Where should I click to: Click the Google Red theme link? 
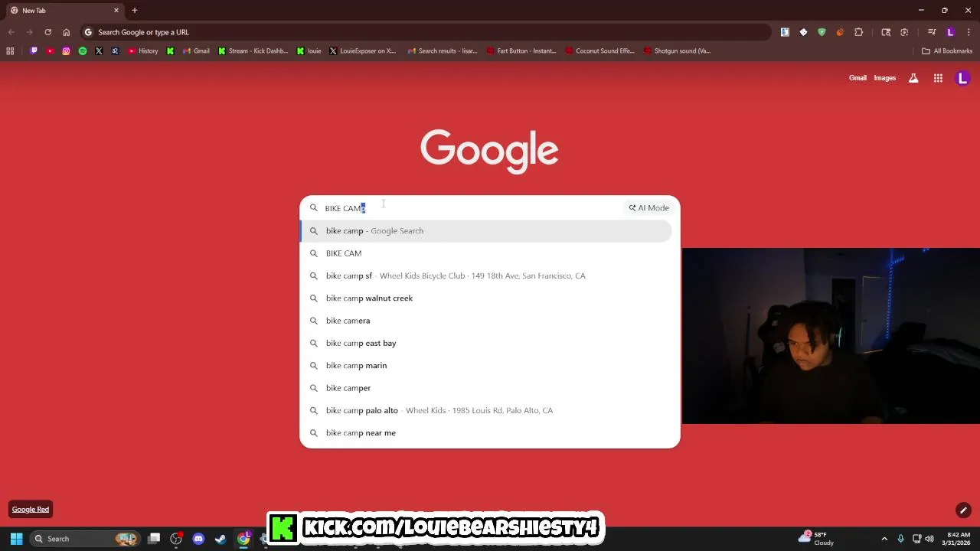tap(31, 510)
